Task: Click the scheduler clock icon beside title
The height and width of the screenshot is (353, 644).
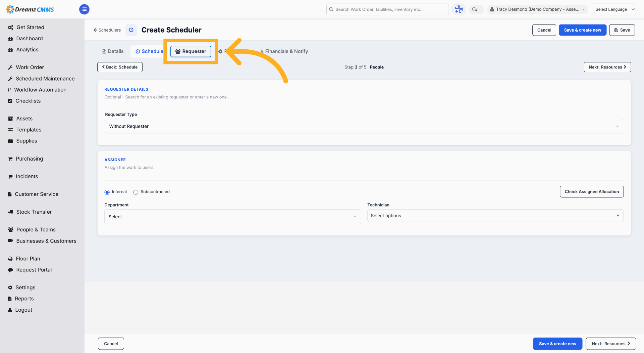Action: coord(131,30)
